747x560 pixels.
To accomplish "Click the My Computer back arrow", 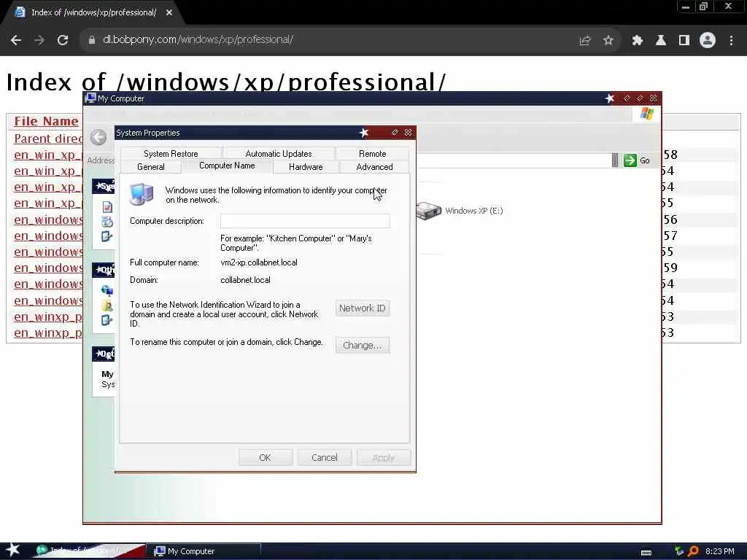I will tap(98, 137).
